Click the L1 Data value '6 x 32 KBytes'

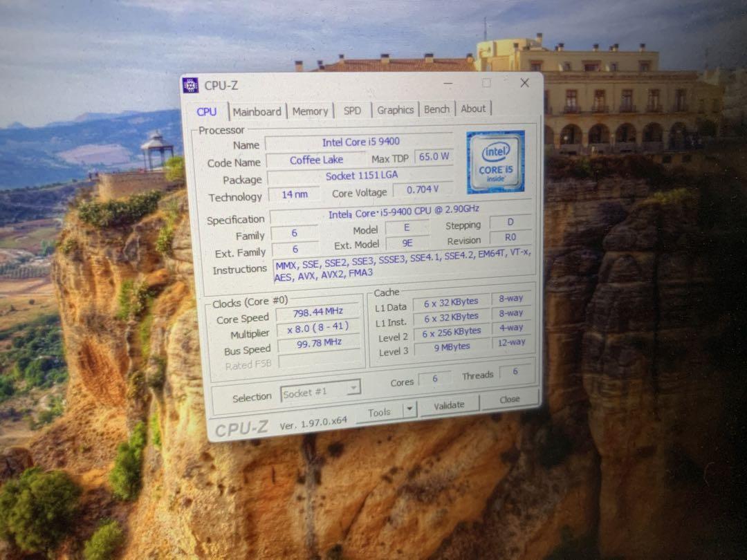pyautogui.click(x=451, y=302)
